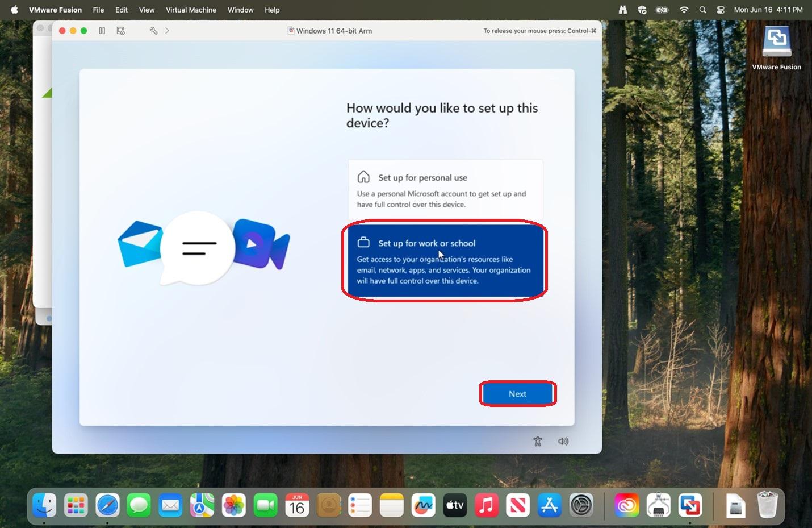
Task: Open the Window menu
Action: point(241,10)
